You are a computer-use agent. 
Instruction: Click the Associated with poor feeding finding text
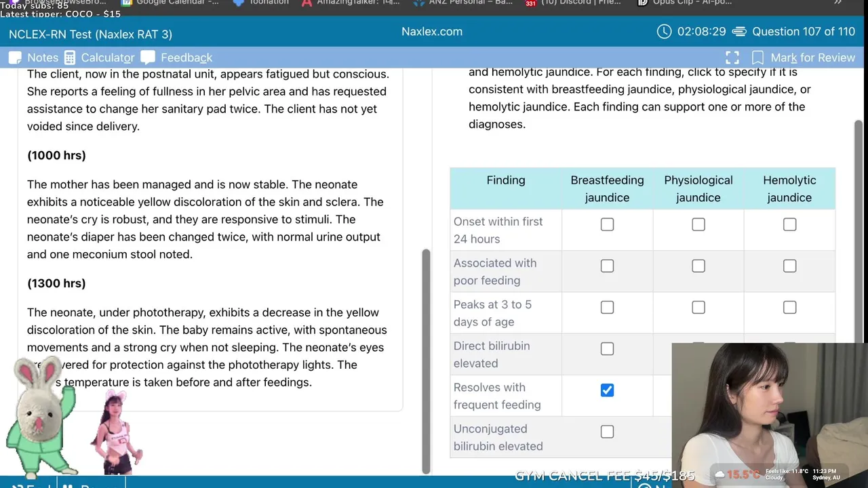[495, 272]
